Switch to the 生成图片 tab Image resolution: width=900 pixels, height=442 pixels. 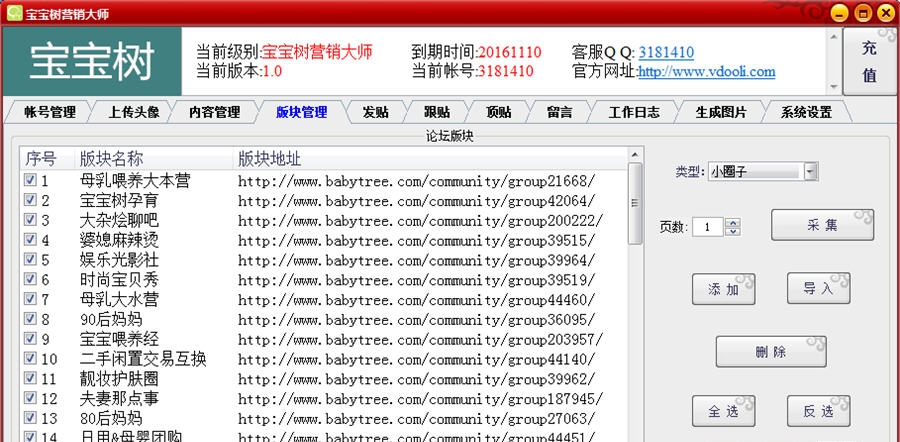[x=721, y=112]
